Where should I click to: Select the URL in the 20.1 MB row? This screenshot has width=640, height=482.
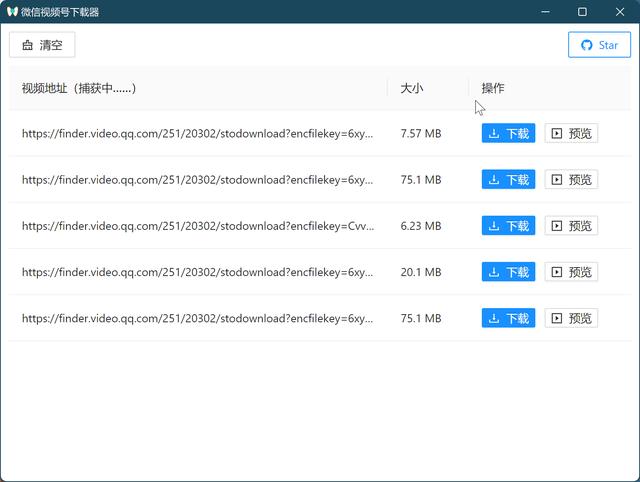[x=197, y=272]
